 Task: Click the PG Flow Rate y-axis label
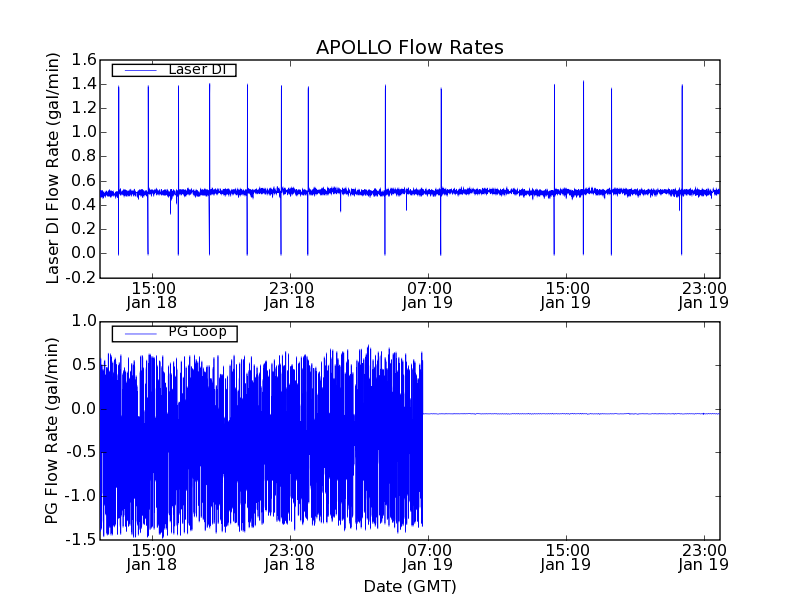(52, 431)
